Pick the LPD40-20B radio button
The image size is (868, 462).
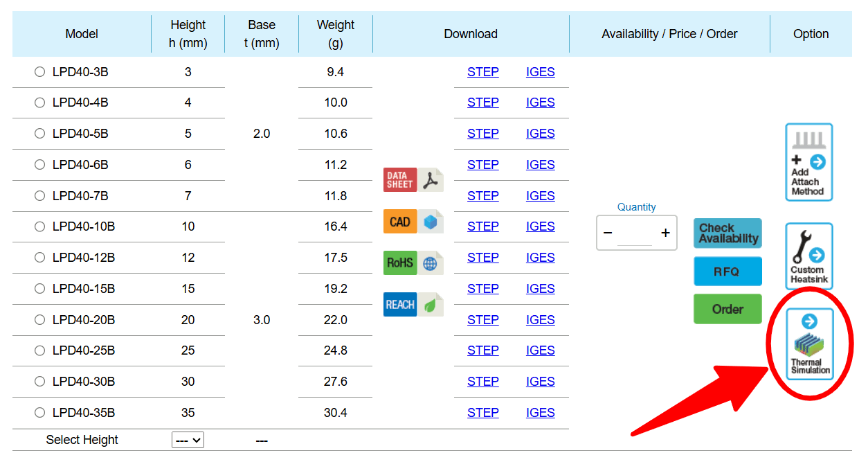click(x=39, y=320)
